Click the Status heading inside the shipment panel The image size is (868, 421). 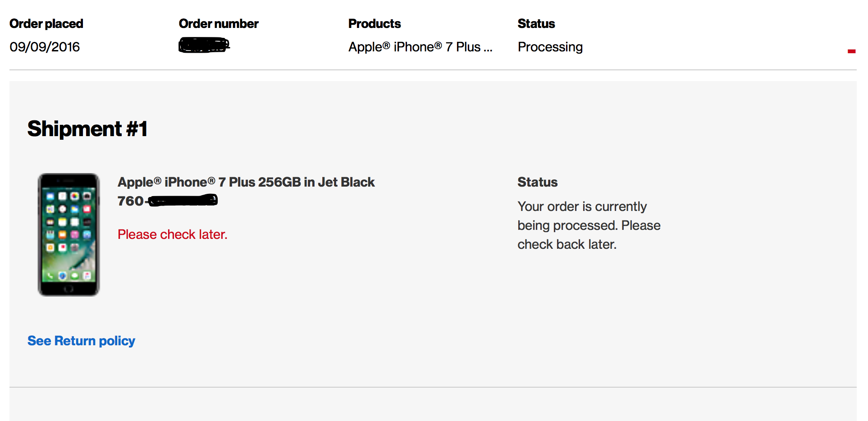[x=538, y=182]
